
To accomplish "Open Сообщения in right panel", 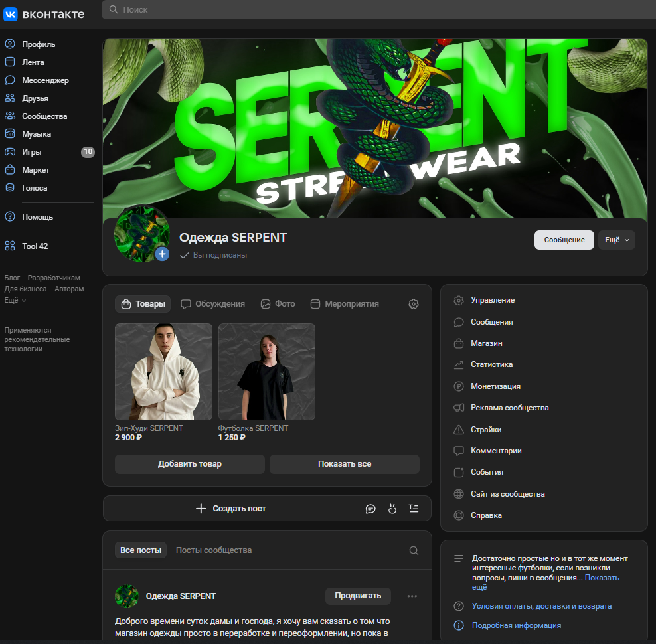I will [483, 322].
